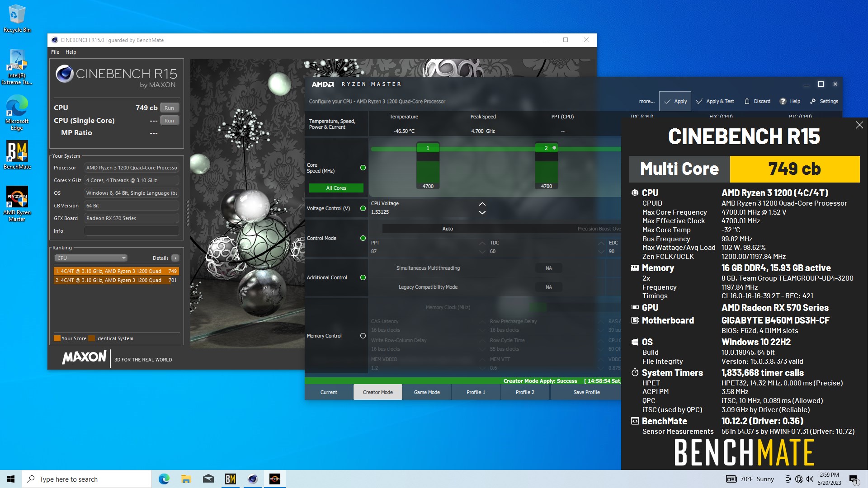Click core 1 speed slider bar
The height and width of the screenshot is (488, 868).
[x=428, y=166]
